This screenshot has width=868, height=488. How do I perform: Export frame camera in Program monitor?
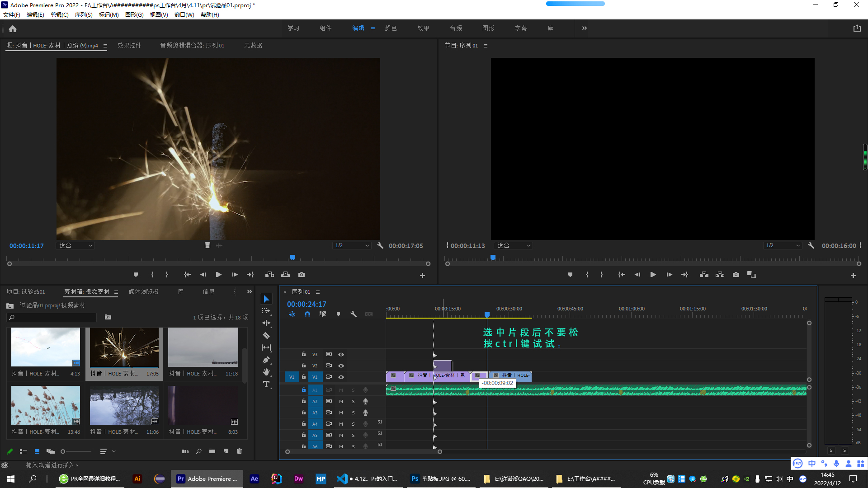coord(736,275)
